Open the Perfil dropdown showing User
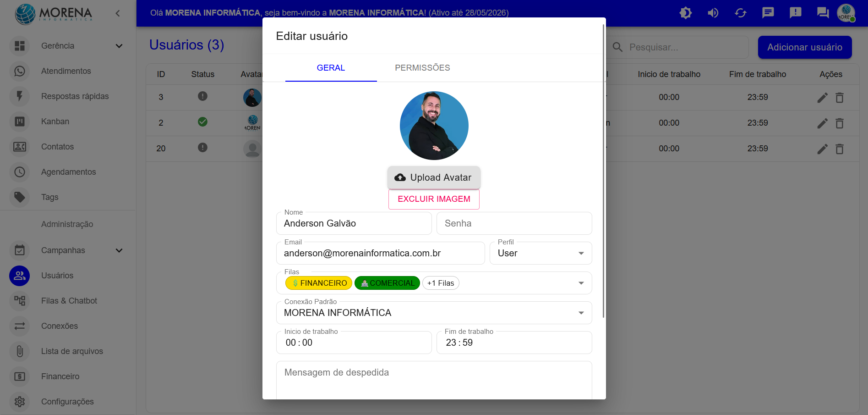This screenshot has height=415, width=868. [541, 253]
